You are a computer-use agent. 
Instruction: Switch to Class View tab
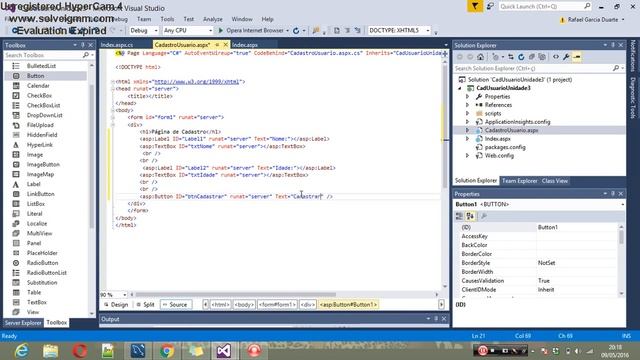pyautogui.click(x=555, y=181)
